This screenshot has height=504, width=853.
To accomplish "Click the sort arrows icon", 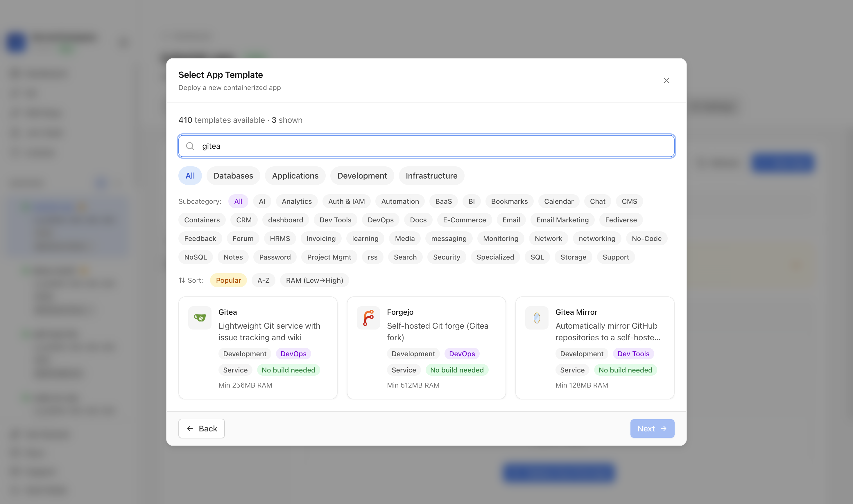I will click(182, 280).
